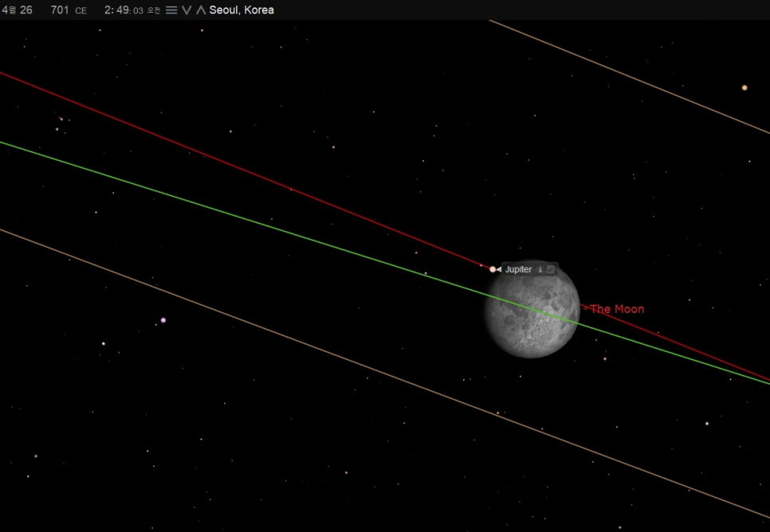Select the seconds field '03'
This screenshot has width=770, height=532.
(x=138, y=11)
